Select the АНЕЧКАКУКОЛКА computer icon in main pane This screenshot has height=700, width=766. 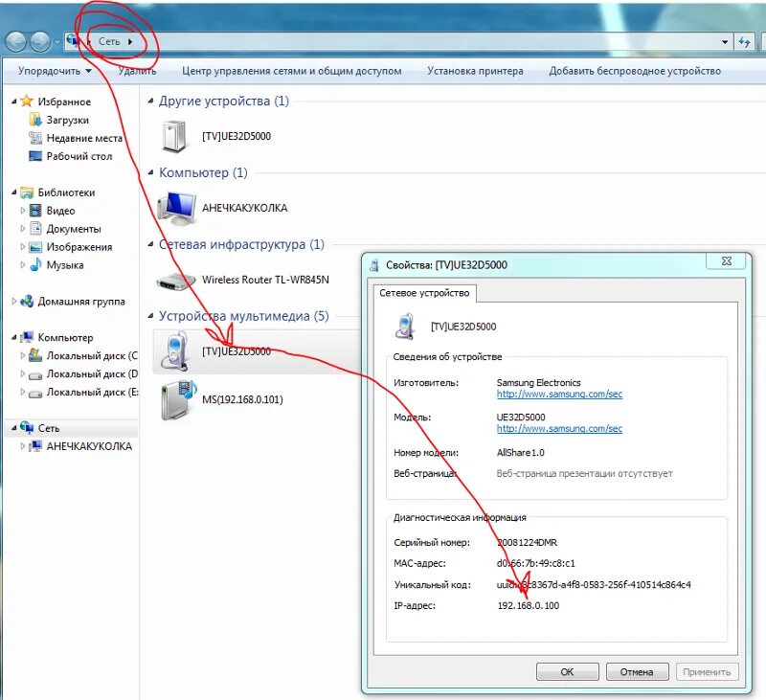pos(178,208)
